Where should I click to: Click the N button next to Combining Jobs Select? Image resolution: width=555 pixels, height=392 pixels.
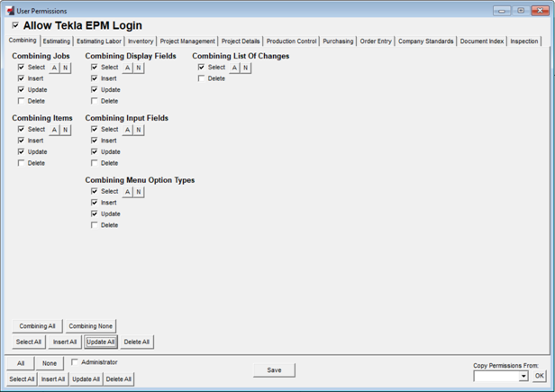click(x=66, y=68)
